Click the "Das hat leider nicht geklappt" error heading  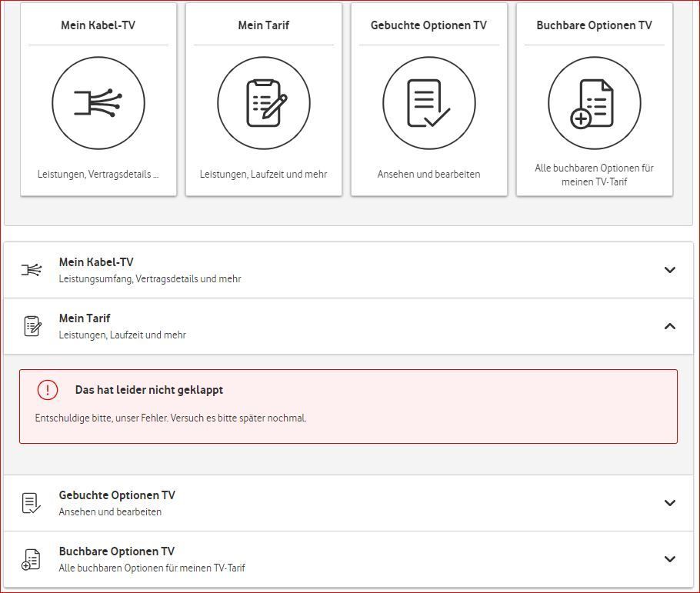pos(149,390)
